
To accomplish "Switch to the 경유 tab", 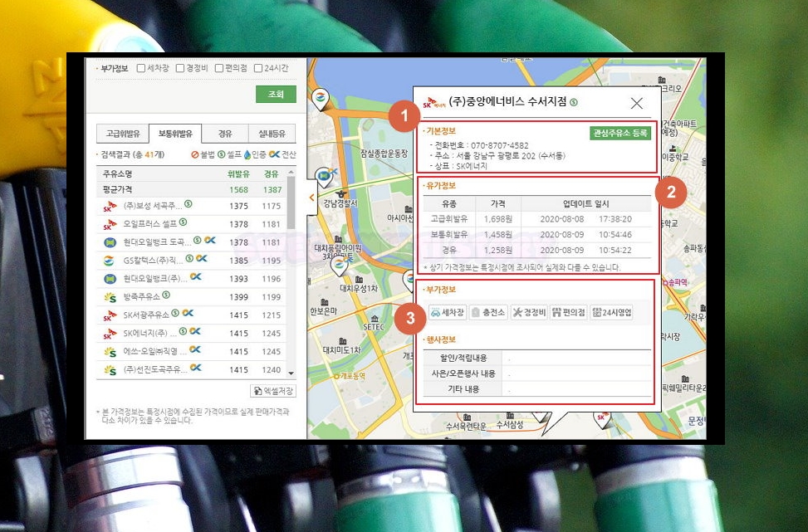I will pyautogui.click(x=225, y=134).
